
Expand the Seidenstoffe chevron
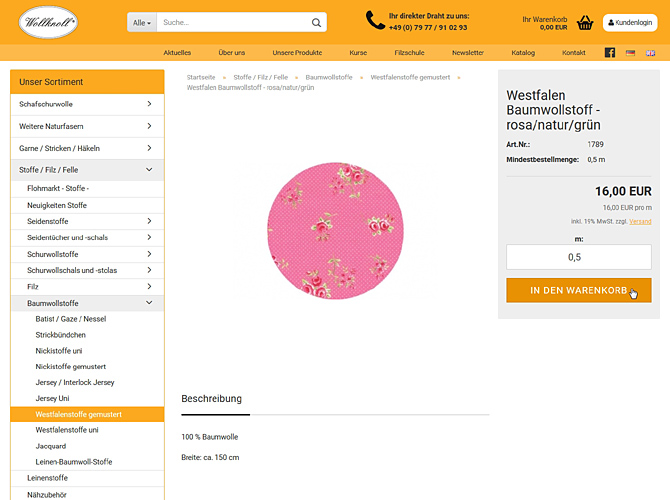click(x=149, y=221)
